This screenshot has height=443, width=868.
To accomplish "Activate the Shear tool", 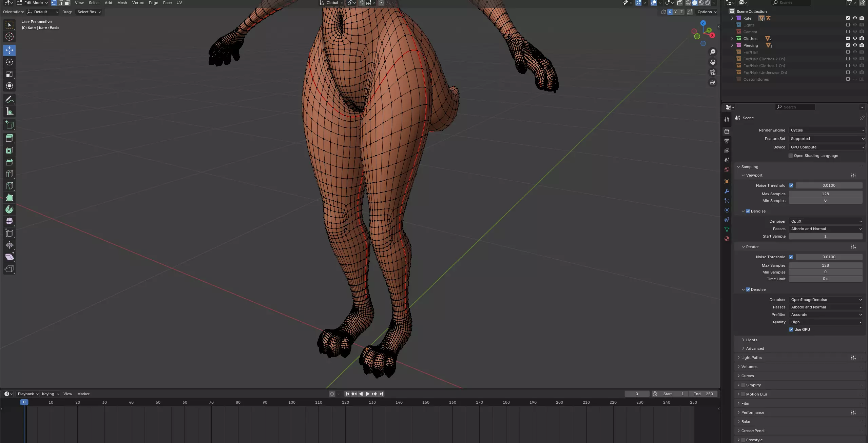I will [x=9, y=257].
